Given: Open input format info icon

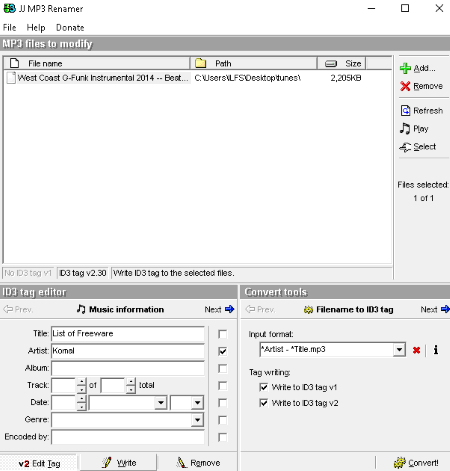Looking at the screenshot, I should [436, 350].
